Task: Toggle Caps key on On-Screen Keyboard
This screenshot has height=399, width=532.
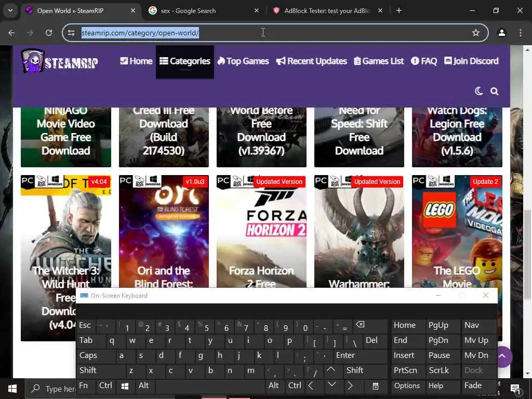Action: click(96, 355)
